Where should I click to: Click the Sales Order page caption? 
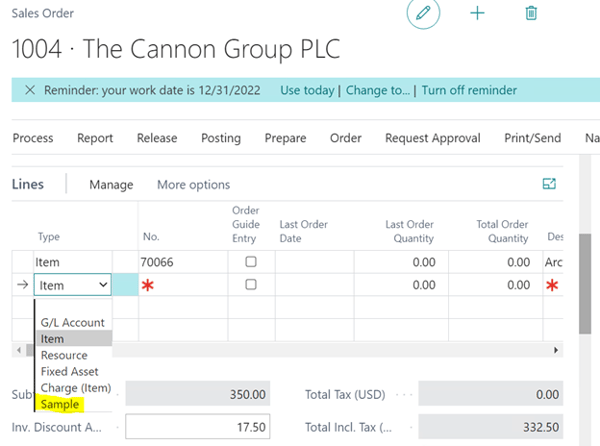[42, 13]
